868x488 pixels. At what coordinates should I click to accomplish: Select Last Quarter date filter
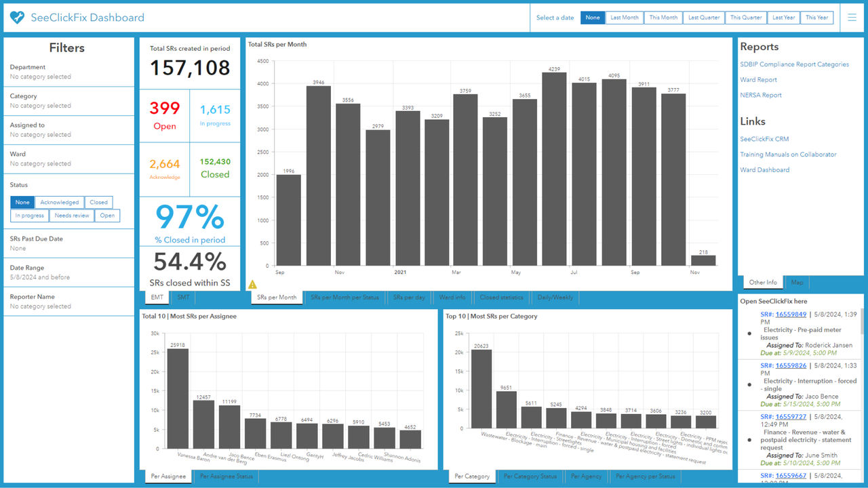tap(704, 18)
